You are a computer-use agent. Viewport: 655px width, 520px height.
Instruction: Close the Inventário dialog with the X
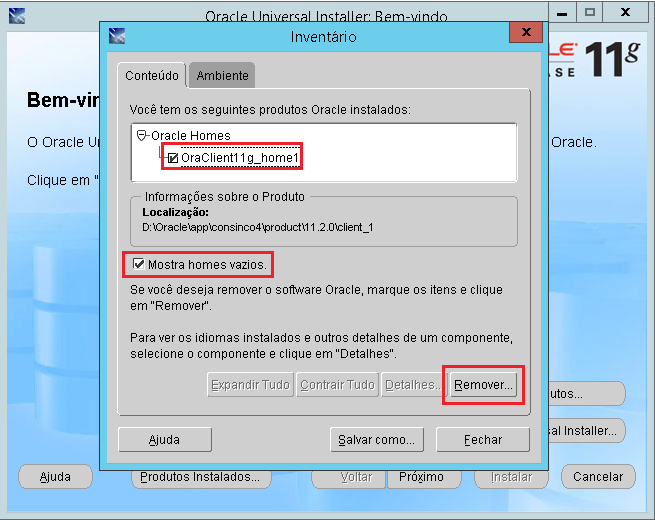pyautogui.click(x=526, y=32)
